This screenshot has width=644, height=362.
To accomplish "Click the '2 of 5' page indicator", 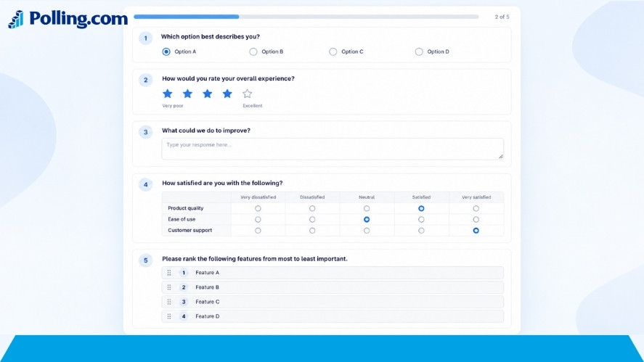I will [502, 17].
